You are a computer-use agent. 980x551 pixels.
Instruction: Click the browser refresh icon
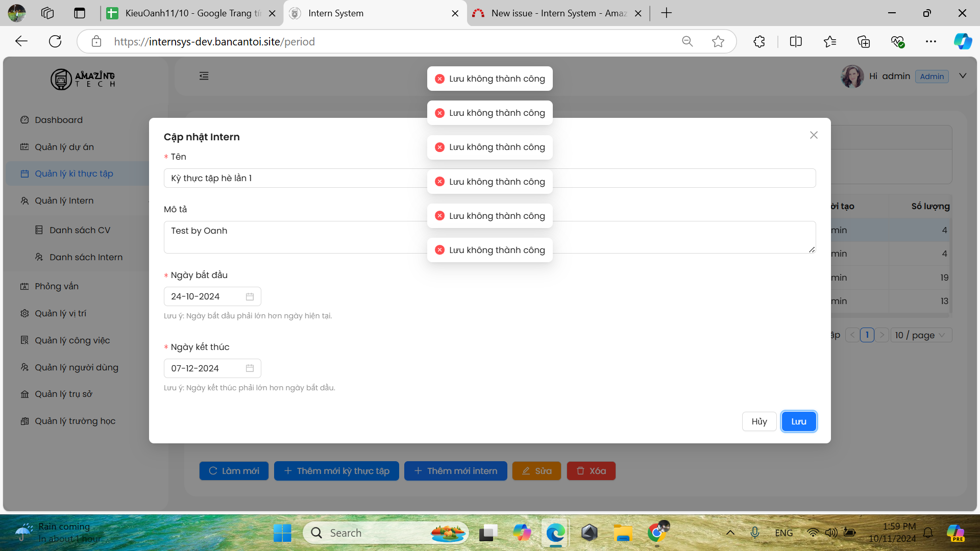coord(55,42)
